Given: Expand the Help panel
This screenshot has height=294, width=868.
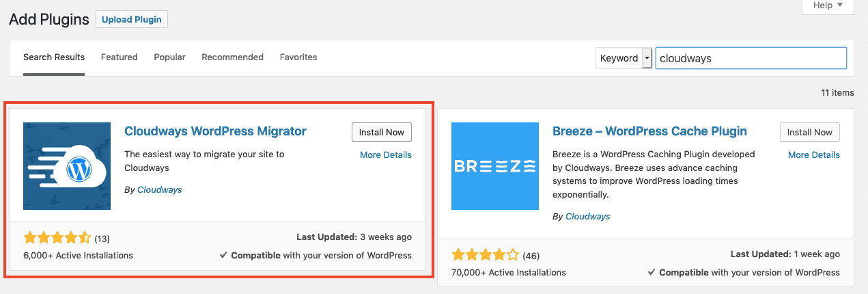Looking at the screenshot, I should click(828, 6).
